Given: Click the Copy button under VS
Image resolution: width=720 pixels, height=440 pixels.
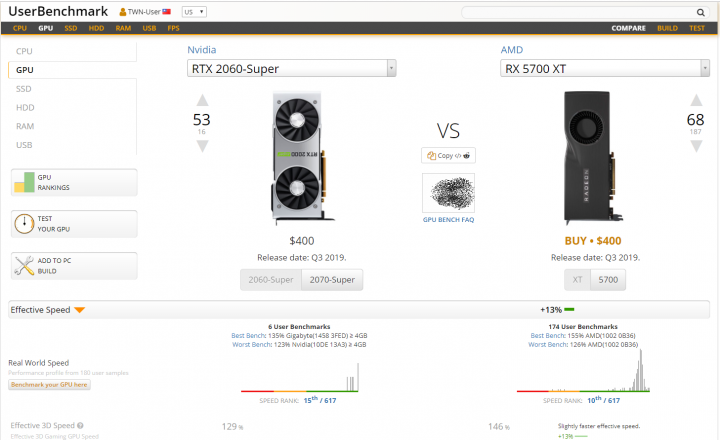Looking at the screenshot, I should pyautogui.click(x=448, y=155).
